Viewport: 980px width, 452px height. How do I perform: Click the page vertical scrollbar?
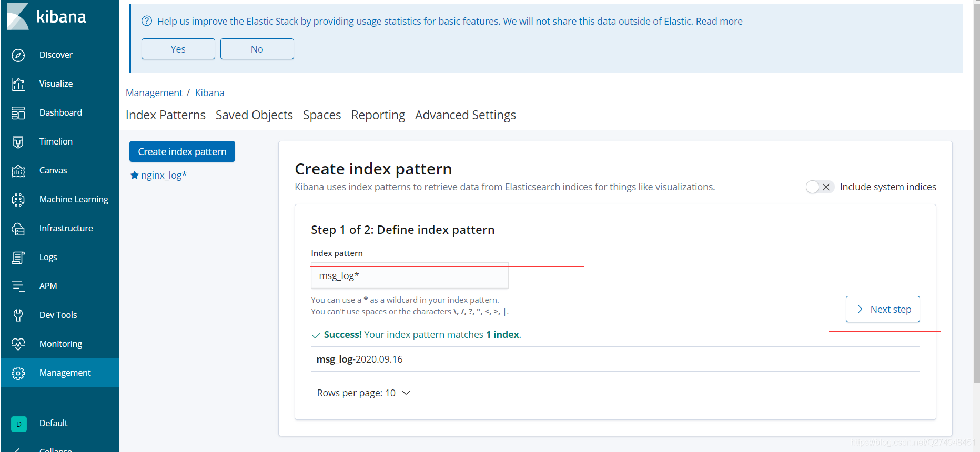click(977, 194)
